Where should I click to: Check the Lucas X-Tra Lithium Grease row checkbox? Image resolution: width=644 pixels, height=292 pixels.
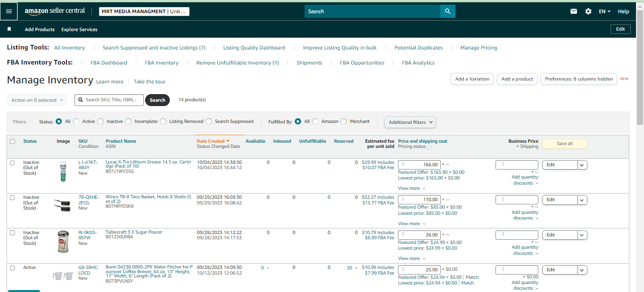tap(12, 162)
